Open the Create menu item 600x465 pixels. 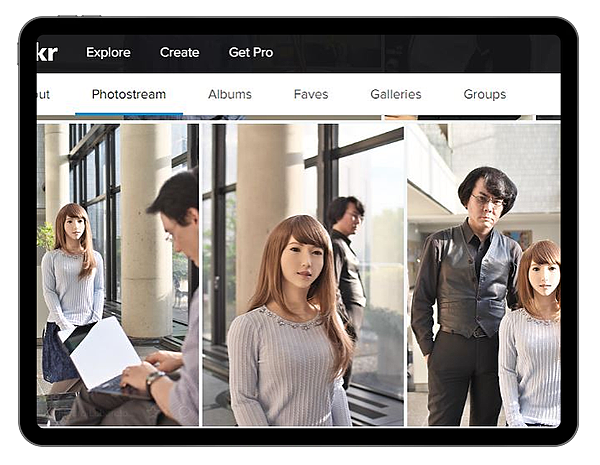179,52
